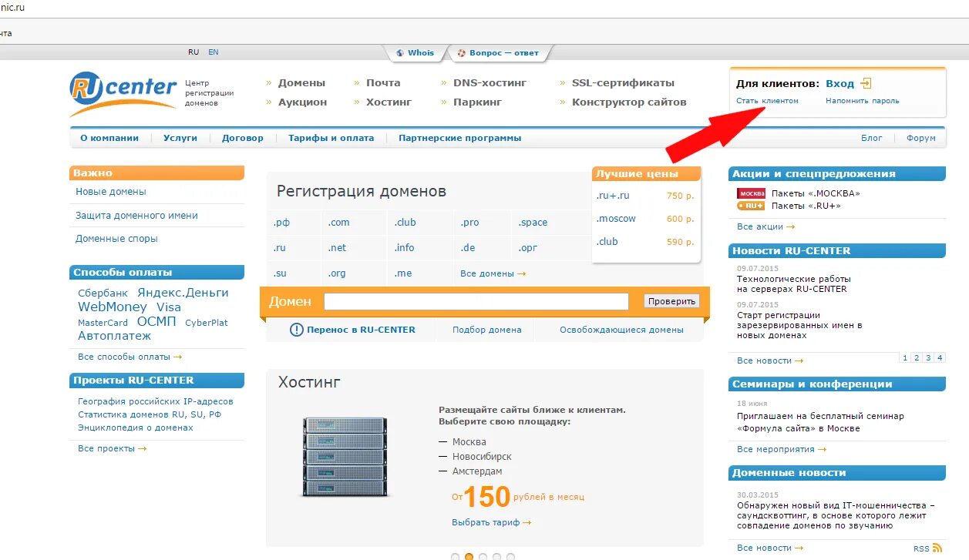The image size is (969, 560).
Task: Open the Форум link
Action: (x=921, y=139)
